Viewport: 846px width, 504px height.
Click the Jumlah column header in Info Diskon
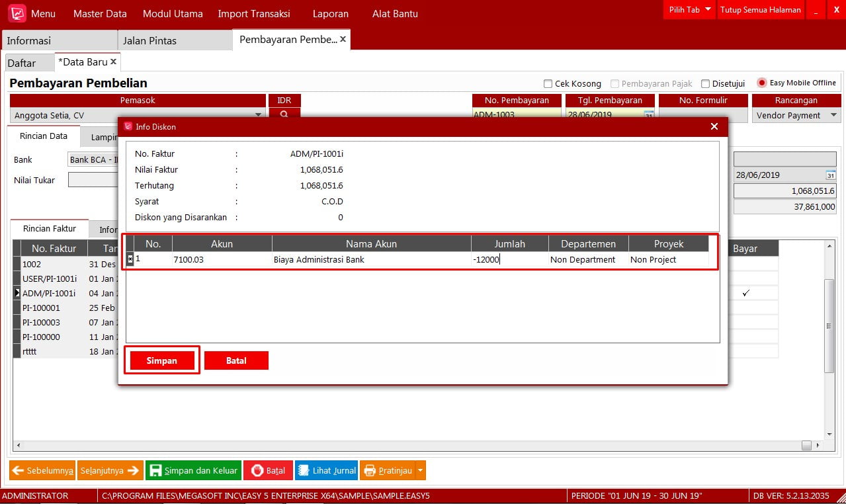tap(510, 244)
